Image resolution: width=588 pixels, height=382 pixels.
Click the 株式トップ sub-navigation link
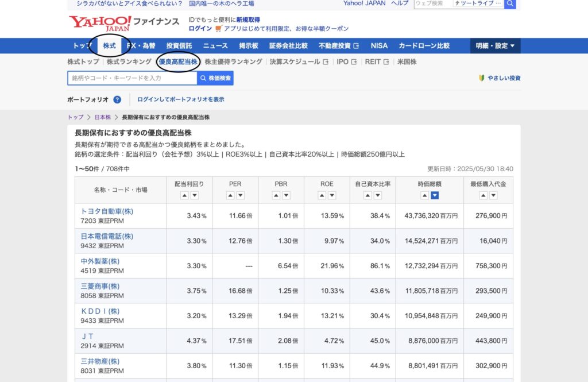point(83,62)
